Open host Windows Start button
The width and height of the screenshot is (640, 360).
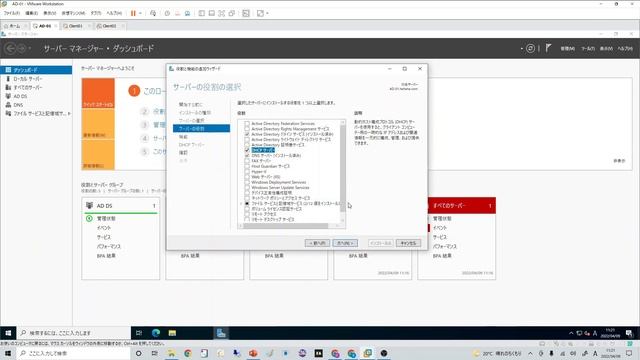pos(8,353)
